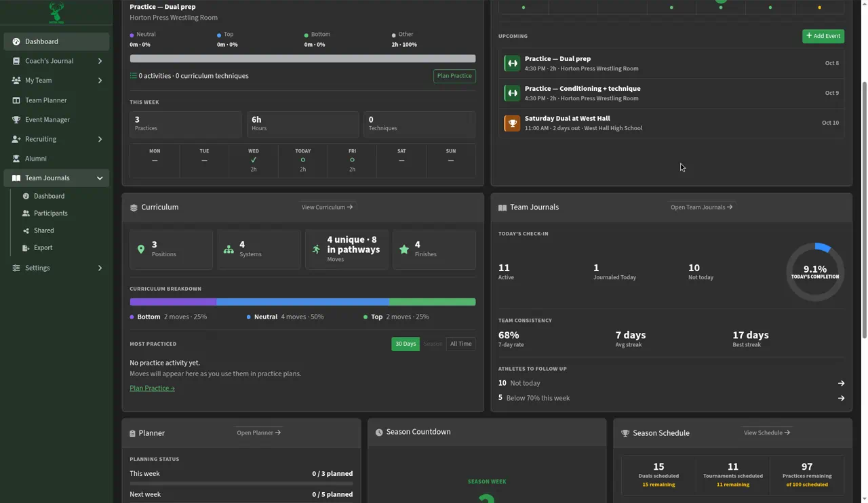Collapse the Team Journals submenu

[100, 178]
